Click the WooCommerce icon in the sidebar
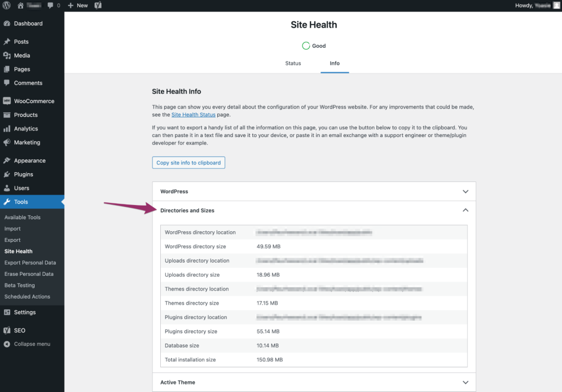 click(7, 101)
